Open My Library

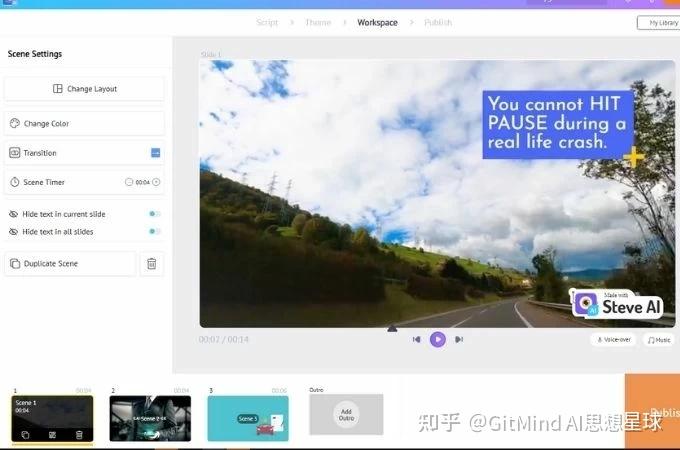click(658, 23)
